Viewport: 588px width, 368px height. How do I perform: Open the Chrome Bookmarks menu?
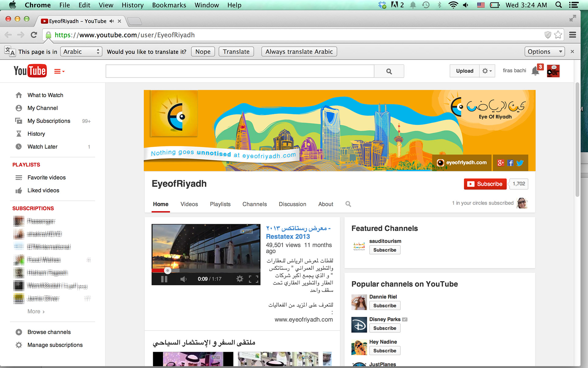coord(169,5)
